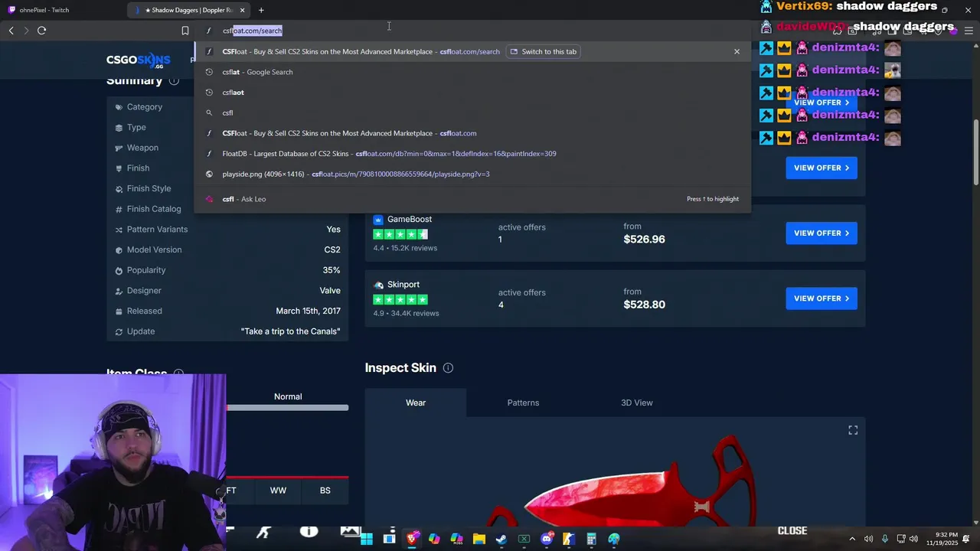
Task: Open Steam from the taskbar
Action: tap(501, 539)
